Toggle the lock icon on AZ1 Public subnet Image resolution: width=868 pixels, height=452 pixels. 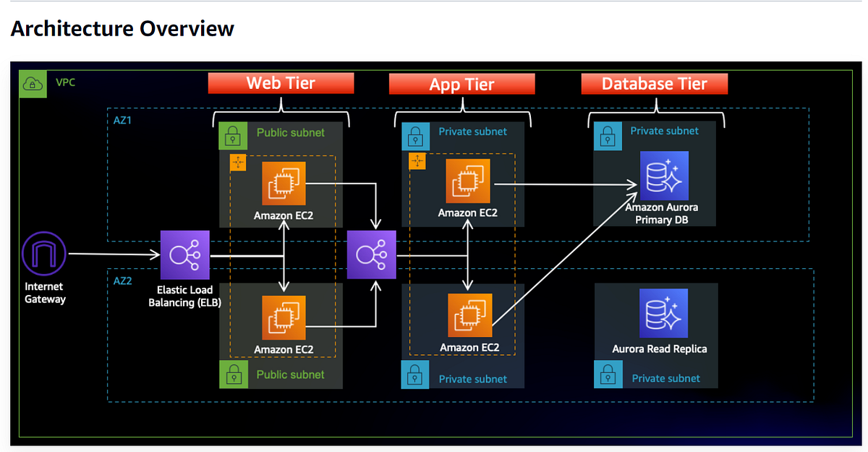coord(233,135)
